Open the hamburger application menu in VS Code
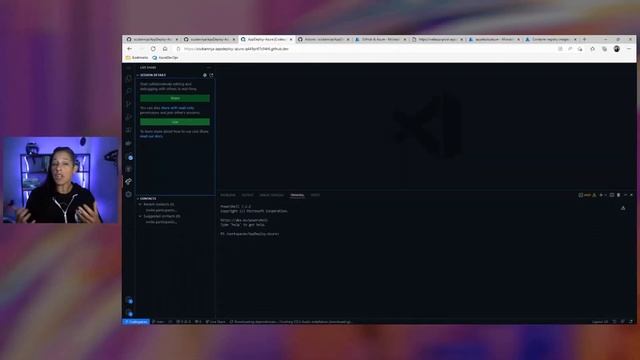The width and height of the screenshot is (640, 360). 129,68
